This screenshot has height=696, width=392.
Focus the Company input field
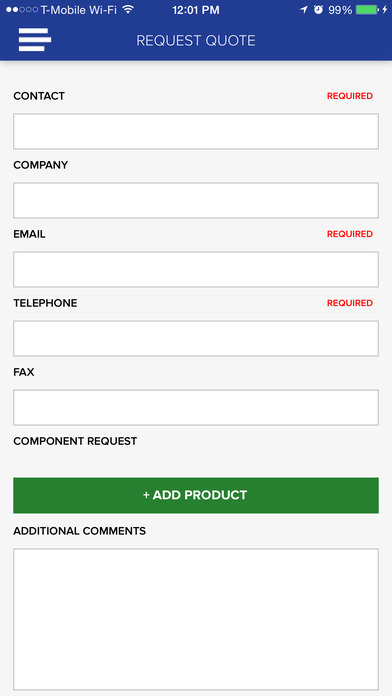tap(196, 200)
